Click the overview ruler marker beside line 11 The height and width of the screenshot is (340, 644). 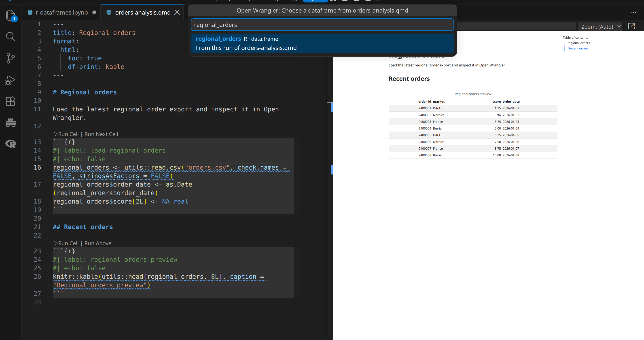331,107
